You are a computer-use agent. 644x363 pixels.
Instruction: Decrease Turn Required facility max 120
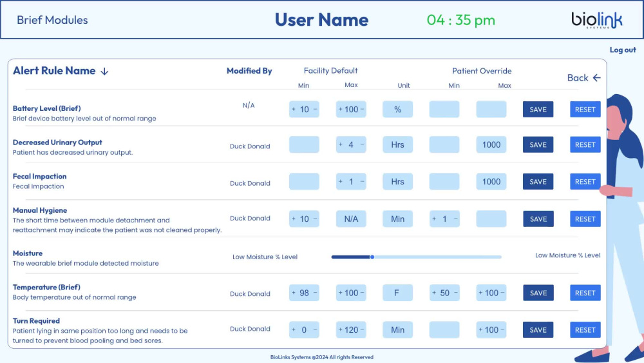pos(362,329)
